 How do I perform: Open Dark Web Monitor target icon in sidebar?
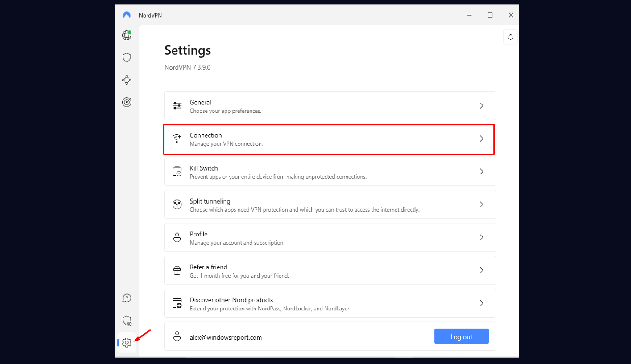pos(126,102)
